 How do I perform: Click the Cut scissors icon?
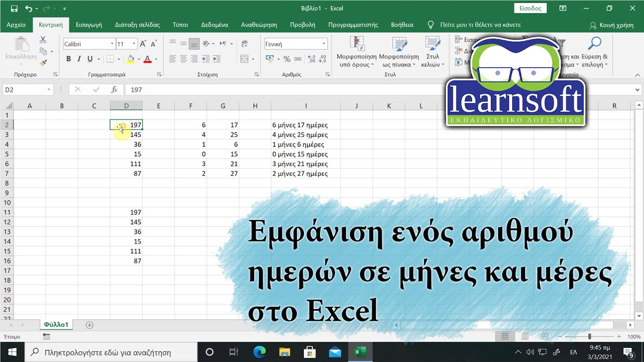[x=43, y=40]
